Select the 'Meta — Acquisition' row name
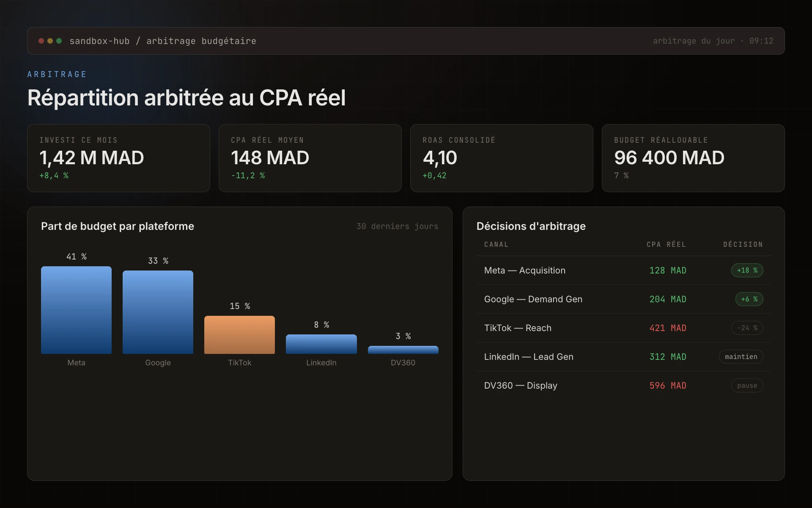812x508 pixels. (x=525, y=271)
